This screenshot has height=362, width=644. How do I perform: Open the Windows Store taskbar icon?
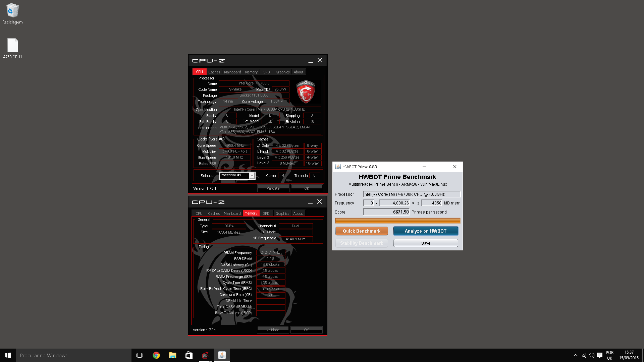(189, 355)
